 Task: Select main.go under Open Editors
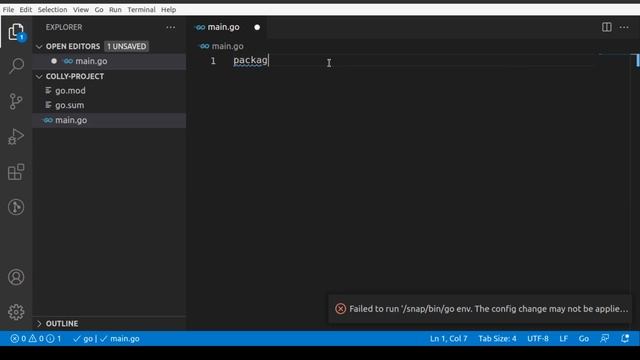click(x=109, y=61)
